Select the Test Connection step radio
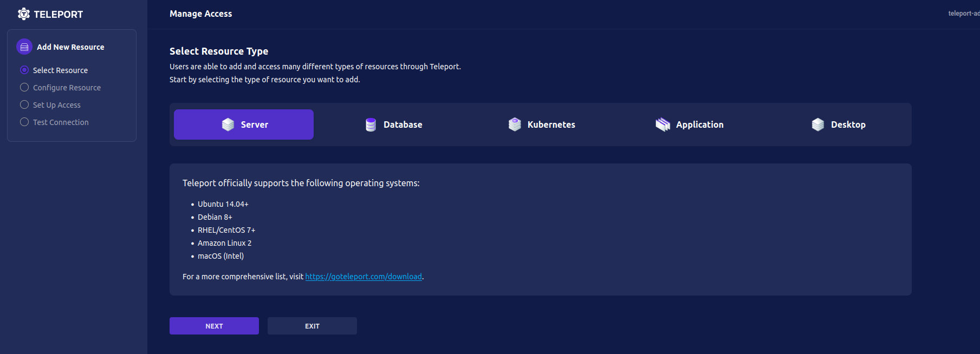Image resolution: width=980 pixels, height=354 pixels. click(x=24, y=122)
